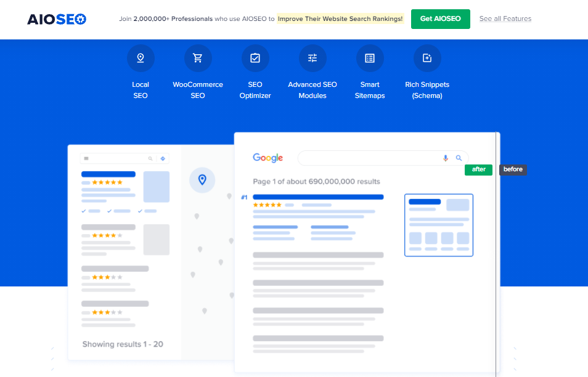Open the Local SEO feature label
588x377 pixels.
141,90
